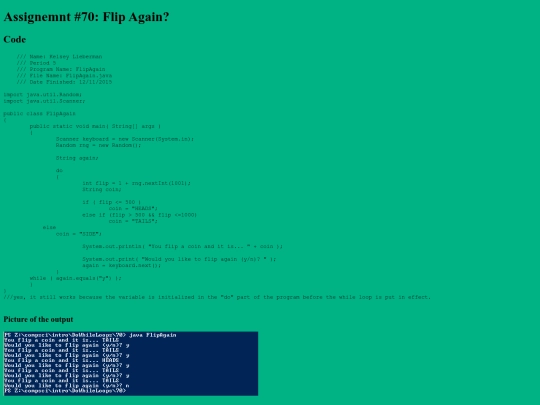The image size is (540, 405).
Task: Click the 'else if (flip > 500' condition line
Action: coord(139,215)
